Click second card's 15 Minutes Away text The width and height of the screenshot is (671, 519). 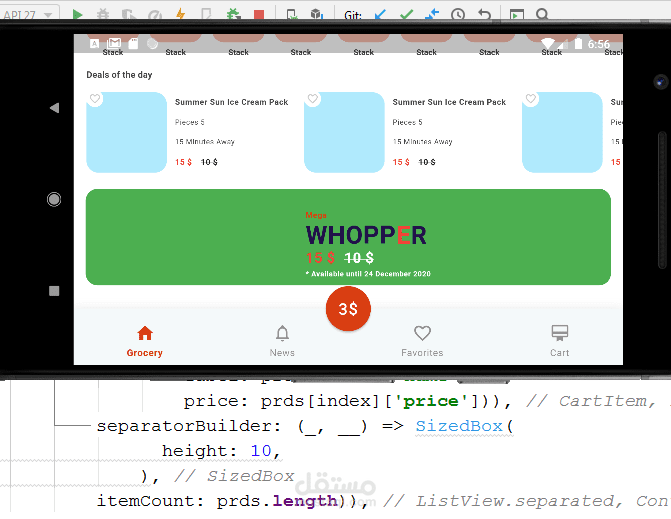click(x=422, y=142)
